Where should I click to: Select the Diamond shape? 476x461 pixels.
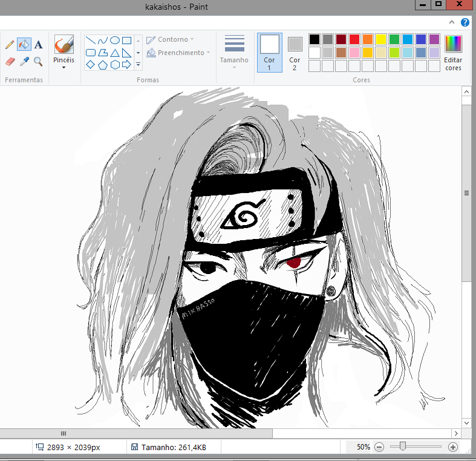91,64
